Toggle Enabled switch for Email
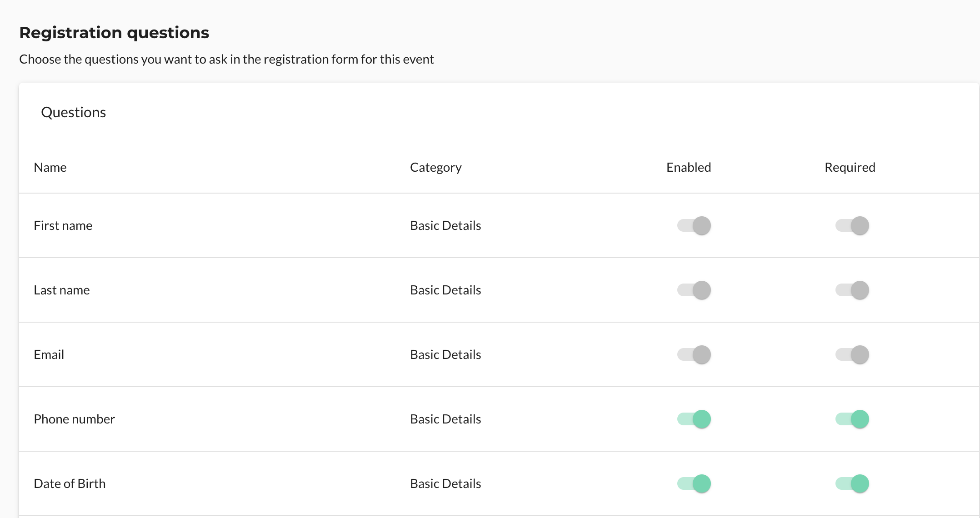The image size is (980, 518). tap(694, 354)
